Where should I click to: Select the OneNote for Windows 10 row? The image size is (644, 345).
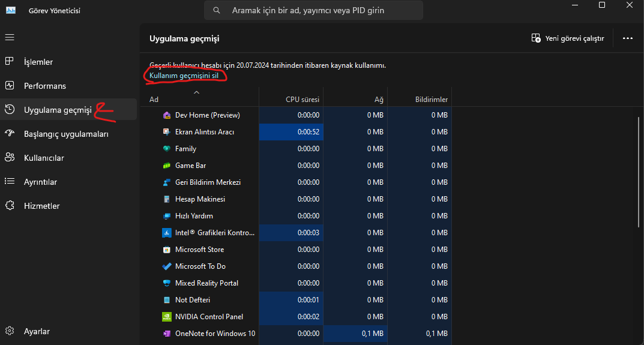click(x=296, y=334)
